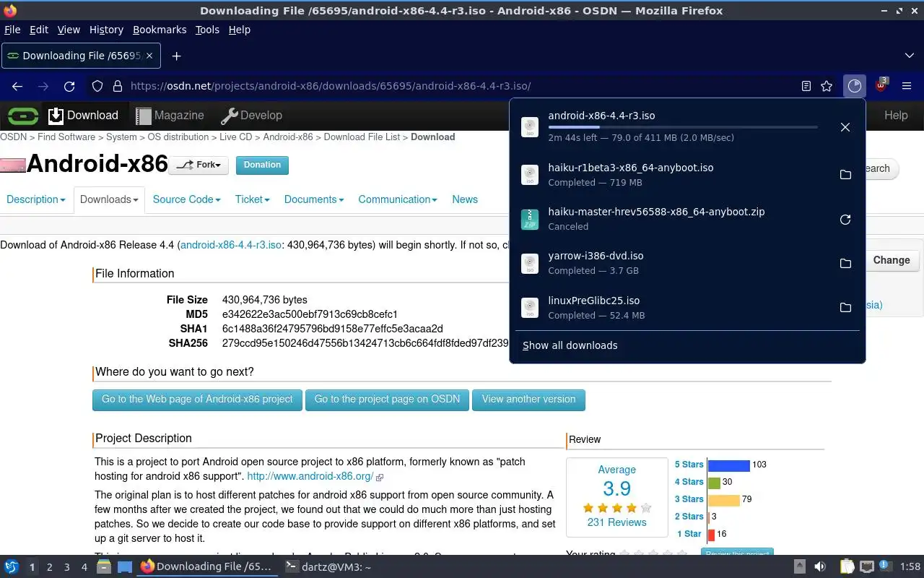The image size is (924, 578).
Task: Go to the project page on OSDN
Action: point(387,400)
